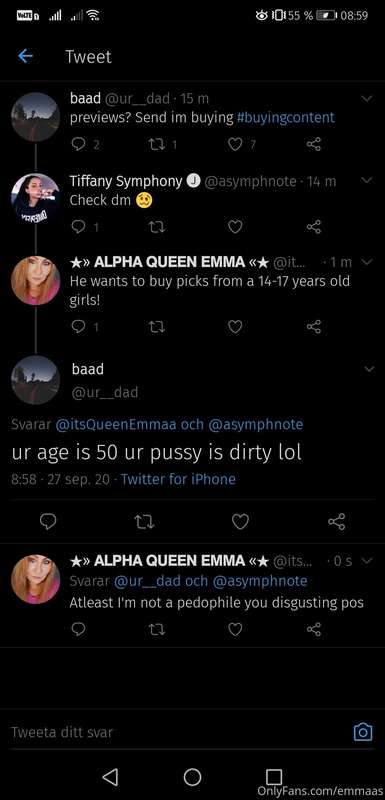Viewport: 385px width, 800px height.
Task: Reply icon under the main baad tweet
Action: 48,521
